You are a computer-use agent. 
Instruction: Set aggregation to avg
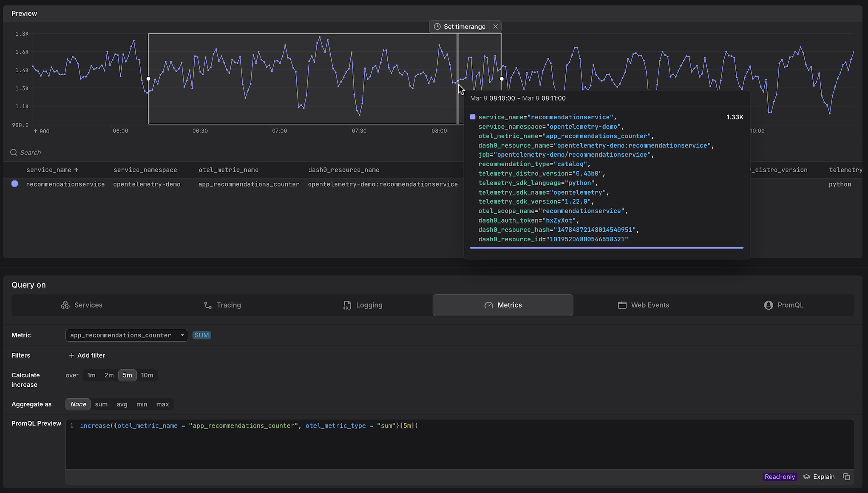[122, 404]
